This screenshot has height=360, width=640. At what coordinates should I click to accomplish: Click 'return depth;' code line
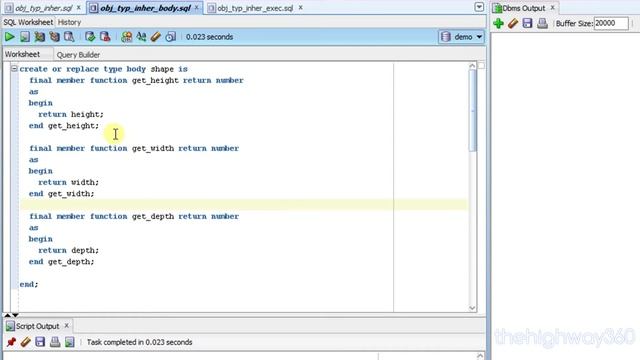[x=69, y=250]
